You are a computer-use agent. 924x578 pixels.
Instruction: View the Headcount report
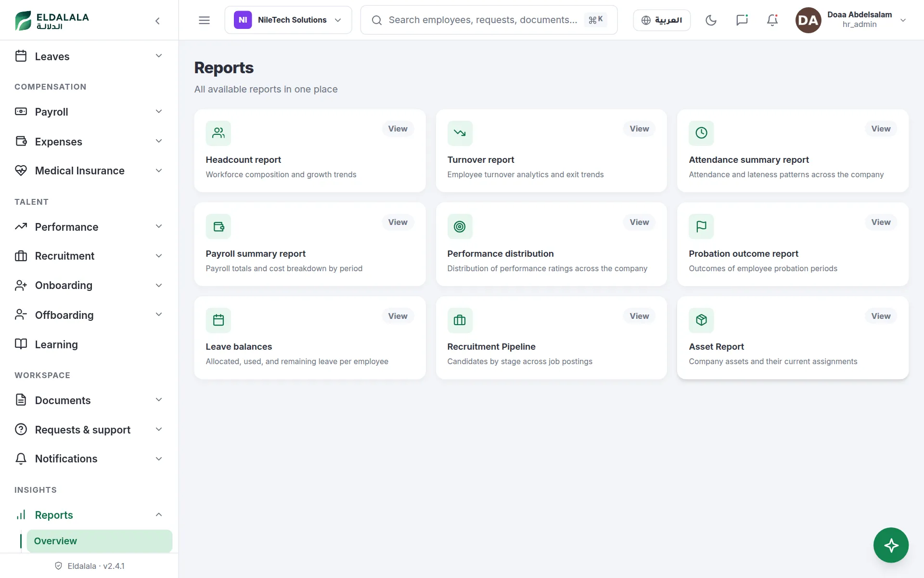[x=398, y=129]
